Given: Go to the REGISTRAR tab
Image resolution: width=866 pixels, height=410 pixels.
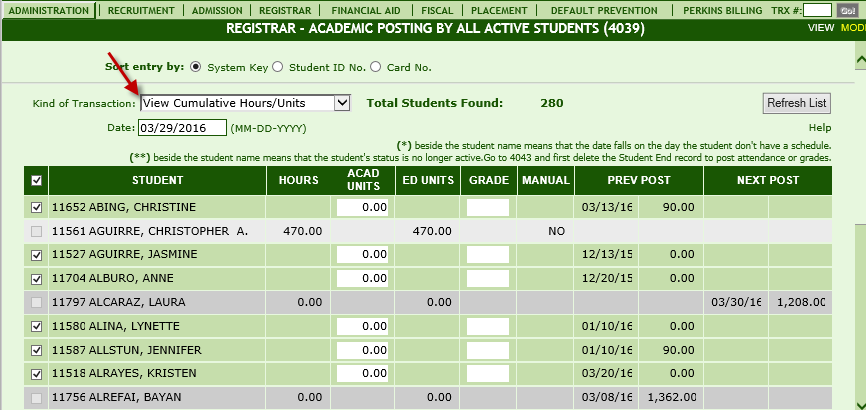Looking at the screenshot, I should [285, 10].
